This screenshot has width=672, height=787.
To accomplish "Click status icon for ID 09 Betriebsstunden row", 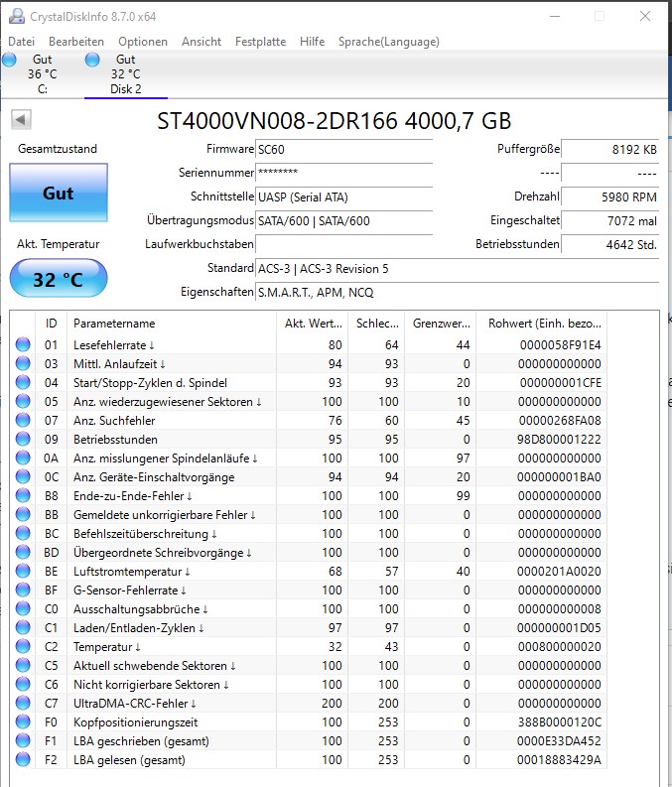I will coord(23,439).
